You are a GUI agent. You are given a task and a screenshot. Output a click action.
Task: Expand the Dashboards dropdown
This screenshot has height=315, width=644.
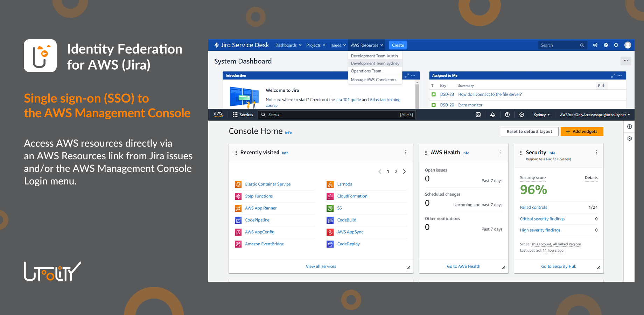pyautogui.click(x=288, y=45)
